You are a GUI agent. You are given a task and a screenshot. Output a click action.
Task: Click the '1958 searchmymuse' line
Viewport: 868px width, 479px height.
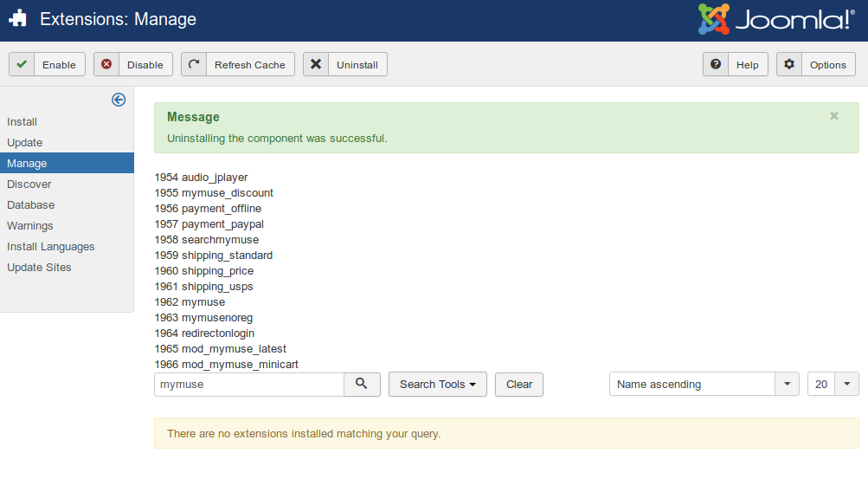(x=207, y=239)
